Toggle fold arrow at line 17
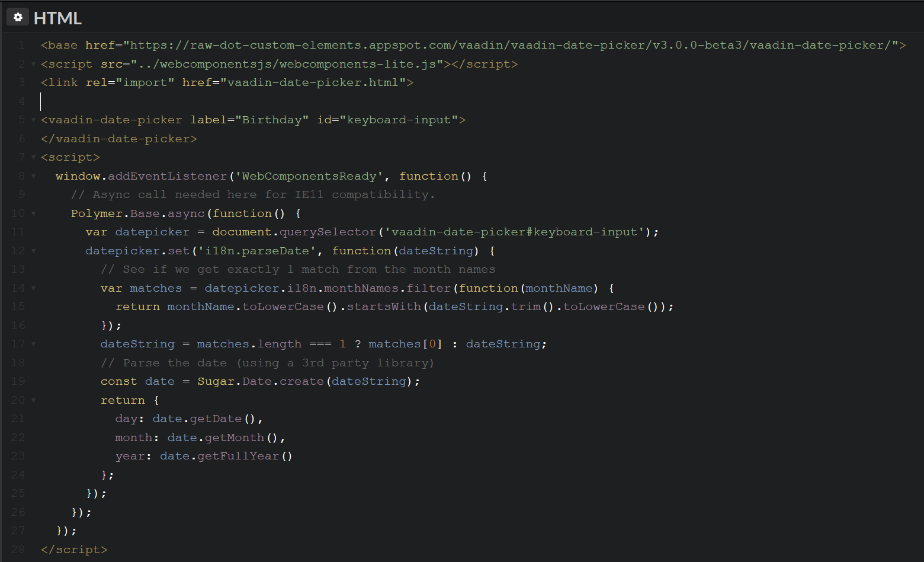The image size is (924, 562). point(33,344)
